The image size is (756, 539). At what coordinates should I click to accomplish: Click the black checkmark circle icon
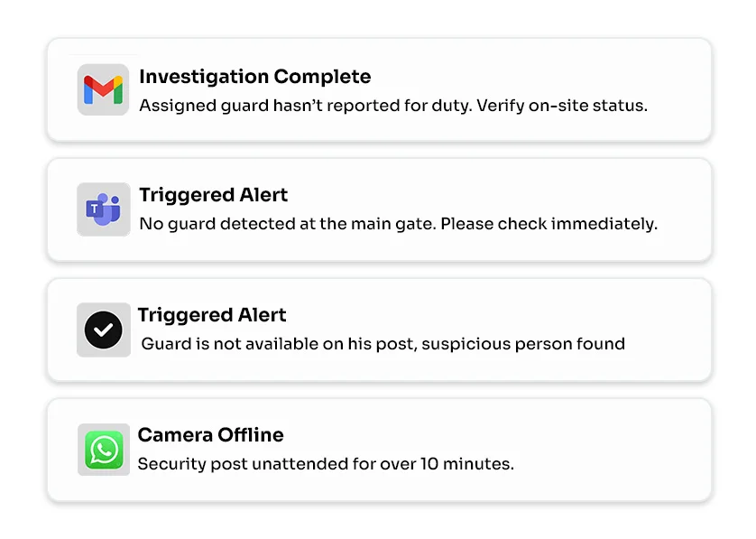pyautogui.click(x=103, y=330)
